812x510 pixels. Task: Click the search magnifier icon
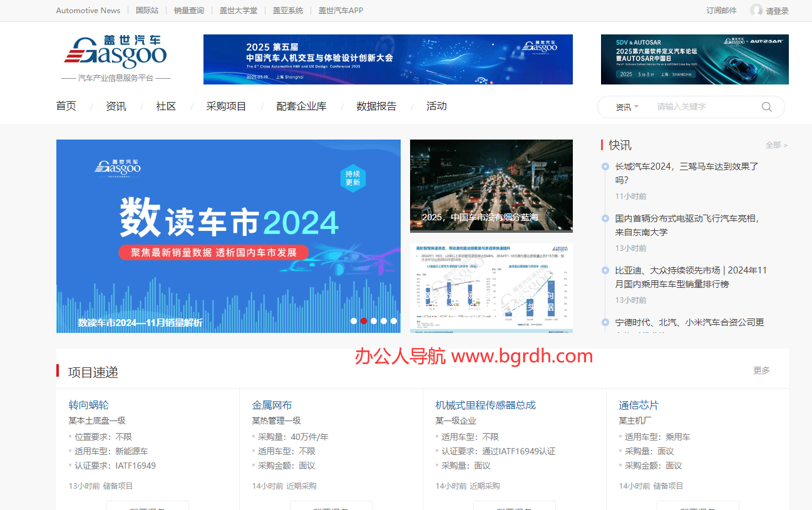click(x=766, y=107)
